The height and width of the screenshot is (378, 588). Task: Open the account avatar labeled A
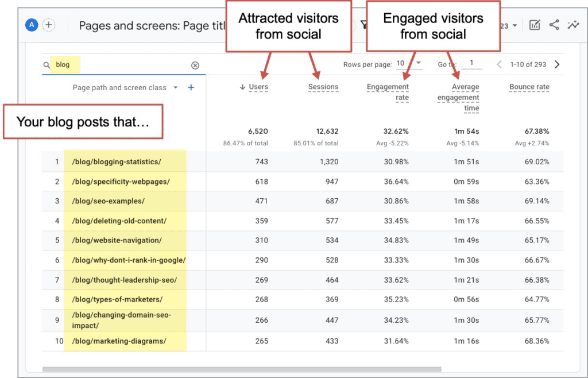[32, 25]
